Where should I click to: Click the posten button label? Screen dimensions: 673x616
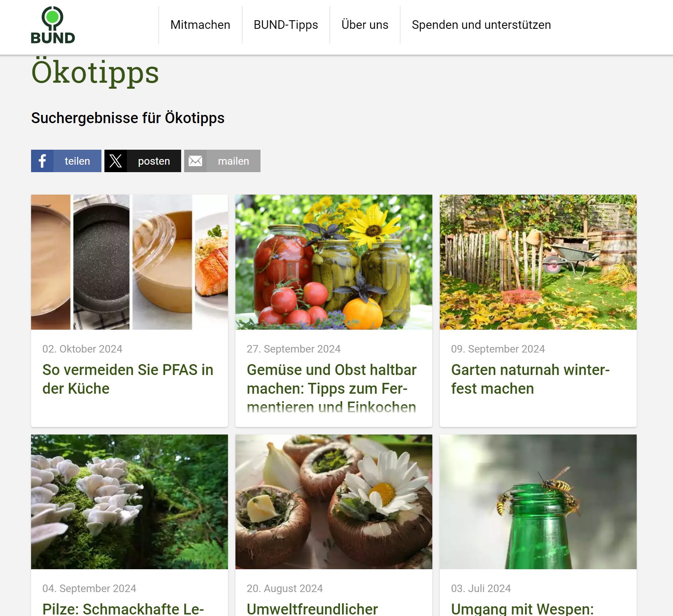[x=154, y=161]
